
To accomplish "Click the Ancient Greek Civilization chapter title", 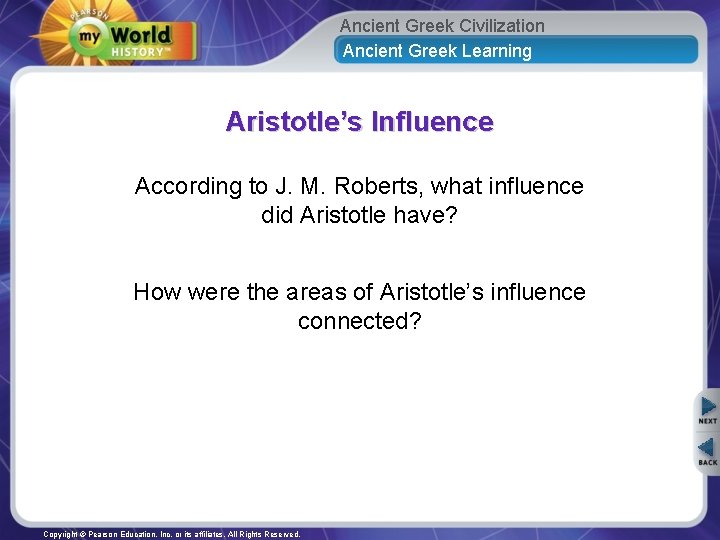I will pyautogui.click(x=442, y=25).
